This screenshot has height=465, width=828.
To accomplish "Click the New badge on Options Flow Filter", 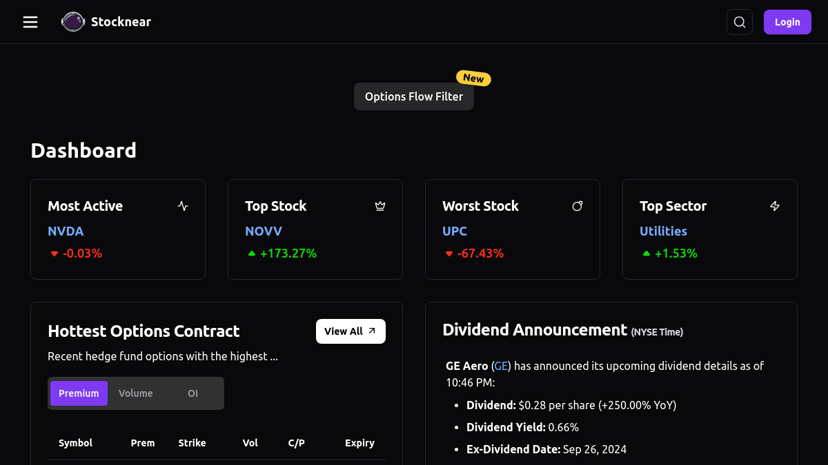I will pos(474,78).
